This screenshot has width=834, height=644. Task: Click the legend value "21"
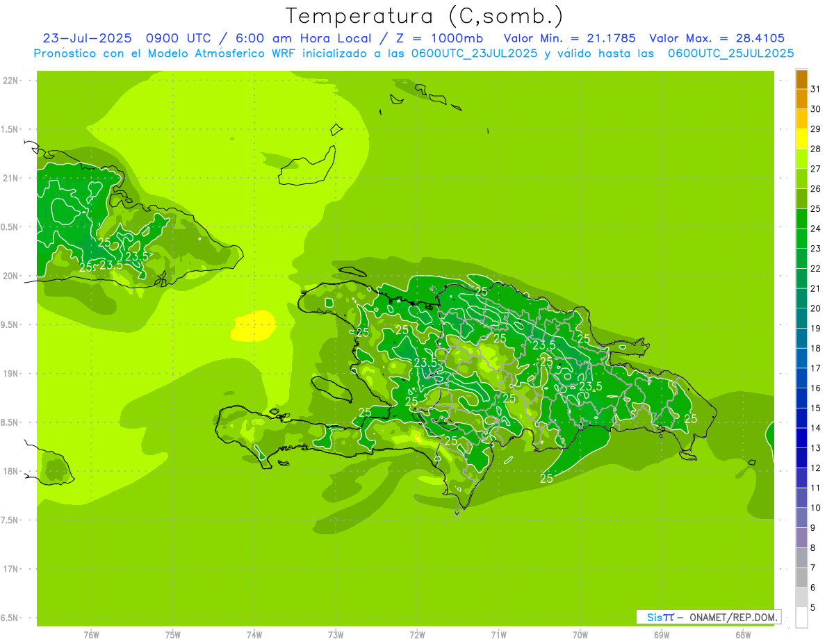[815, 288]
